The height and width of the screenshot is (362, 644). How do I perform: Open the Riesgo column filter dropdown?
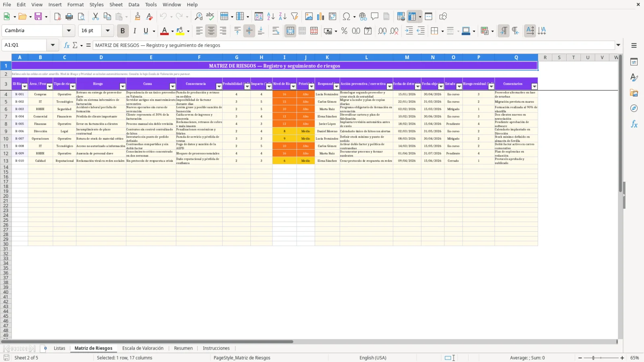[x=123, y=86]
